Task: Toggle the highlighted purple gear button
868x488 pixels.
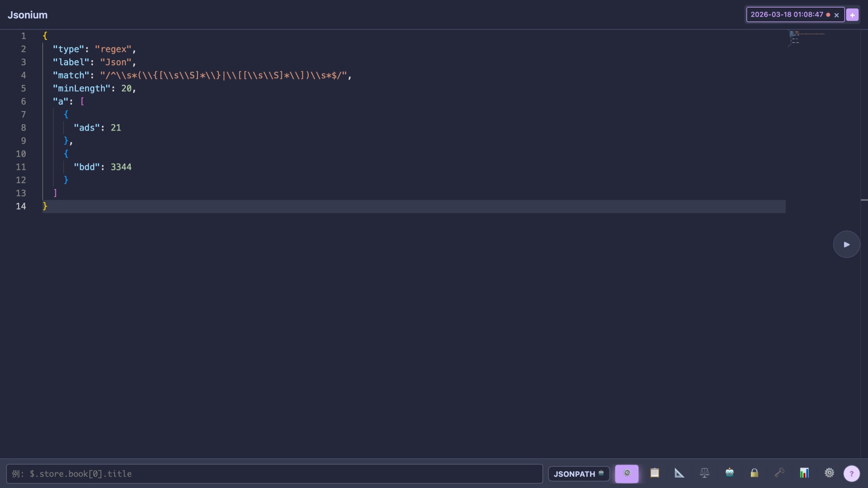Action: 626,474
